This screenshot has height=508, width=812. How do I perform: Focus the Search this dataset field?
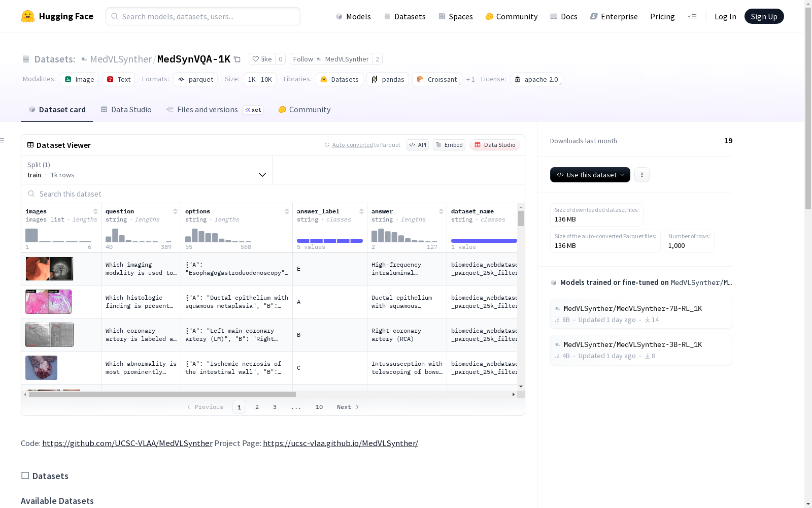tap(273, 194)
